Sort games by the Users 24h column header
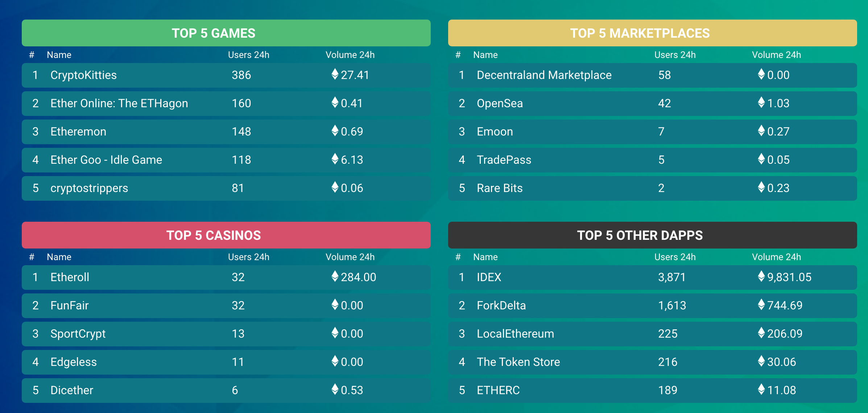This screenshot has height=413, width=868. coord(249,55)
